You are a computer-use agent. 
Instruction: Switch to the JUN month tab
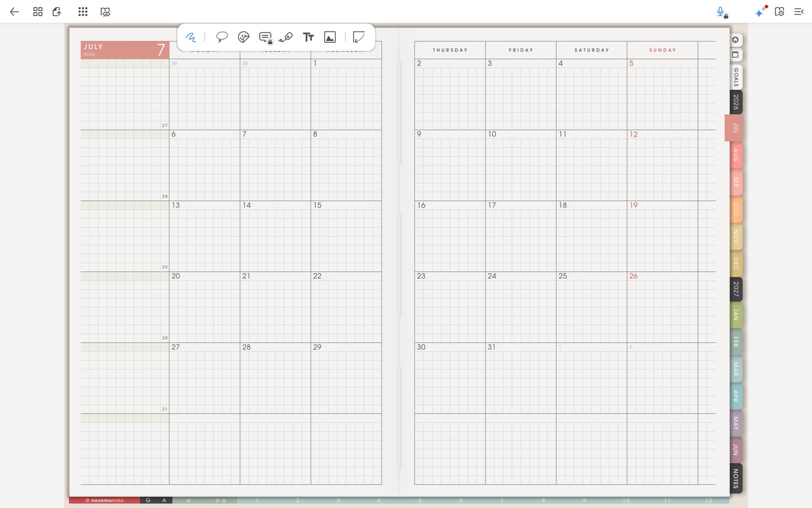pos(736,450)
